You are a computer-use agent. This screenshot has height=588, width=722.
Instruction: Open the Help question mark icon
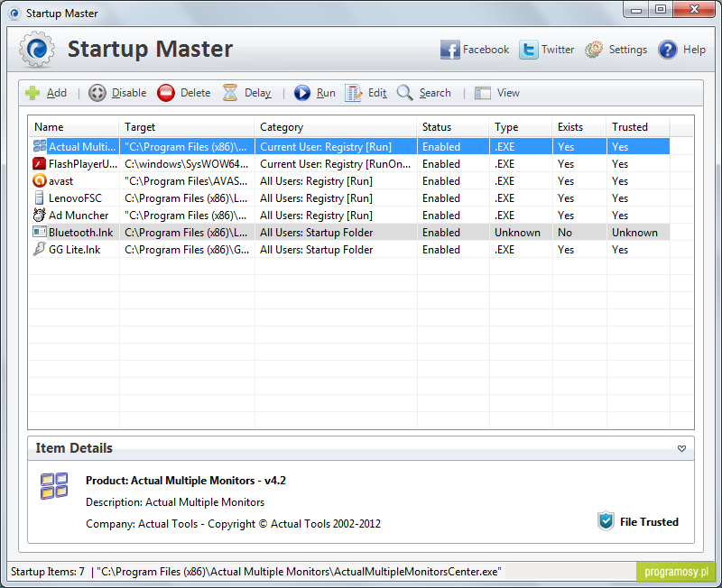pos(668,50)
